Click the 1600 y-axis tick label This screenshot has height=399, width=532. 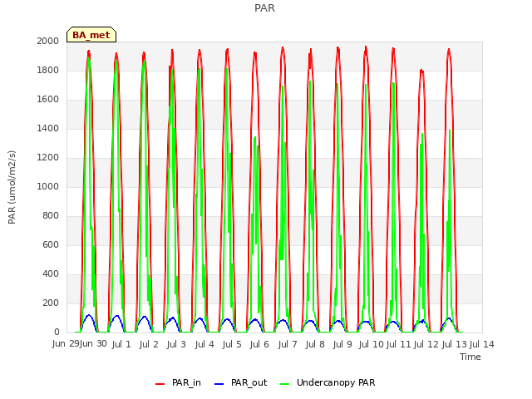pyautogui.click(x=48, y=100)
